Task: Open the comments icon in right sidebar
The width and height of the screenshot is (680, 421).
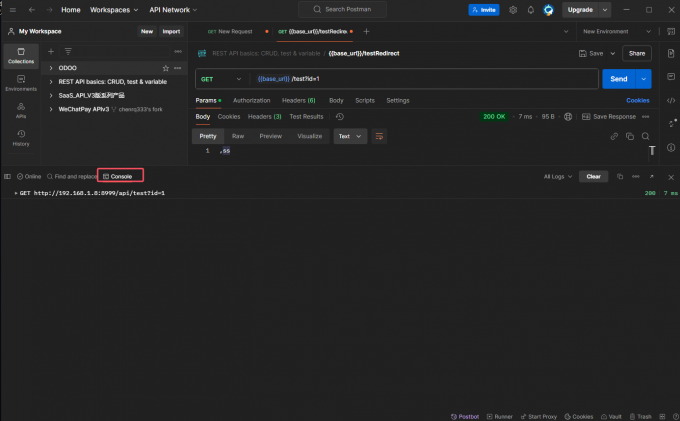Action: click(671, 77)
